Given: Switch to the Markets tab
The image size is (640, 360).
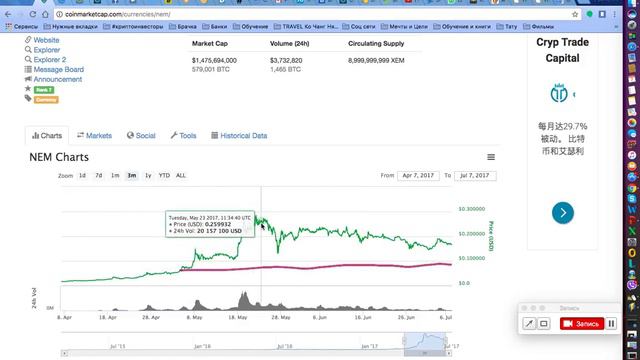Looking at the screenshot, I should pyautogui.click(x=94, y=136).
